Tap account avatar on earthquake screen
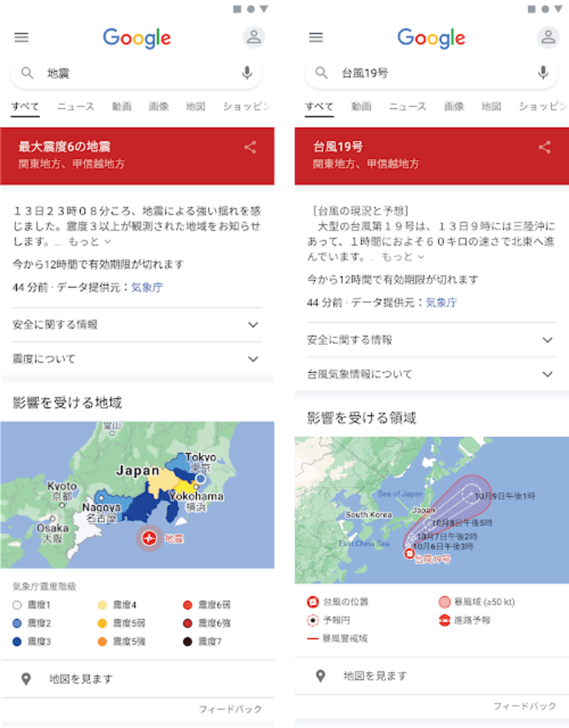 coord(254,37)
